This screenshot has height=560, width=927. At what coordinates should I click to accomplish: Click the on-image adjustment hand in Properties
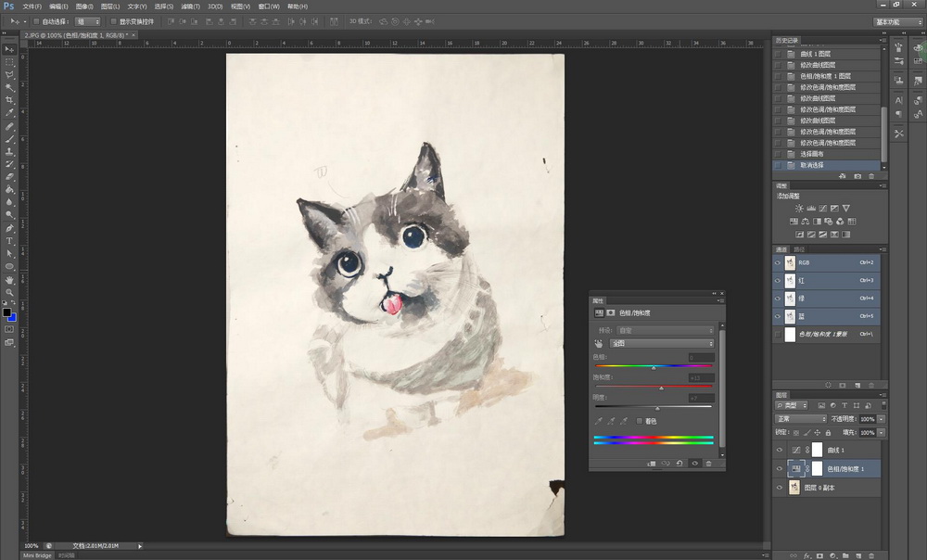(599, 344)
